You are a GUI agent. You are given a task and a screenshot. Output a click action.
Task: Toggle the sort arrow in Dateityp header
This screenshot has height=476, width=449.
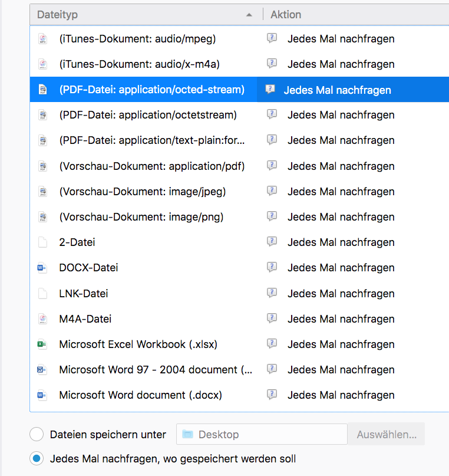pos(249,15)
